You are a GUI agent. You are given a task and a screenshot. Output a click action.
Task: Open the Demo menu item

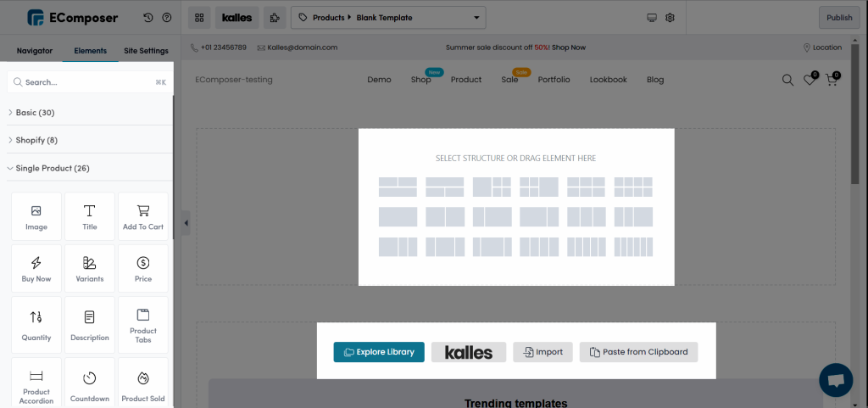point(379,80)
